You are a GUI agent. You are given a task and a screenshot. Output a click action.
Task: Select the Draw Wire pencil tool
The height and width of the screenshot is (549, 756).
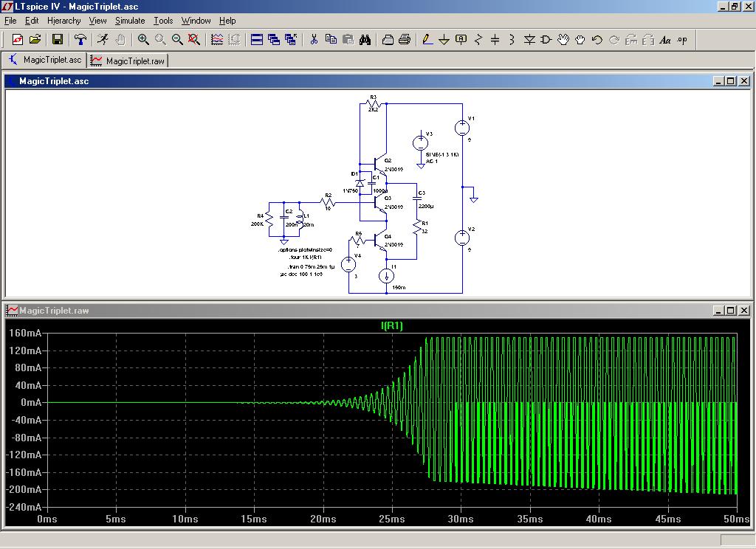[427, 40]
